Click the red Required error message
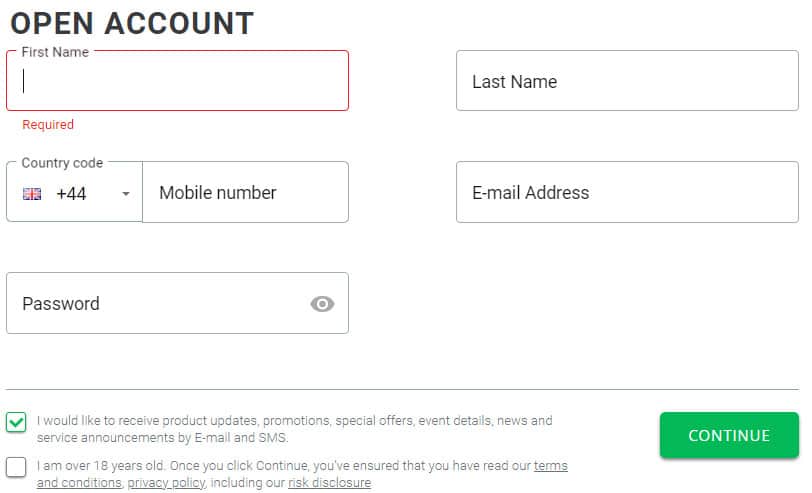The image size is (812, 493). click(48, 125)
